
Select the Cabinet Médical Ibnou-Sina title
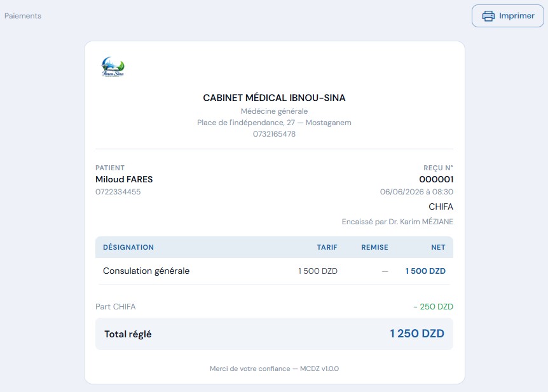point(274,98)
